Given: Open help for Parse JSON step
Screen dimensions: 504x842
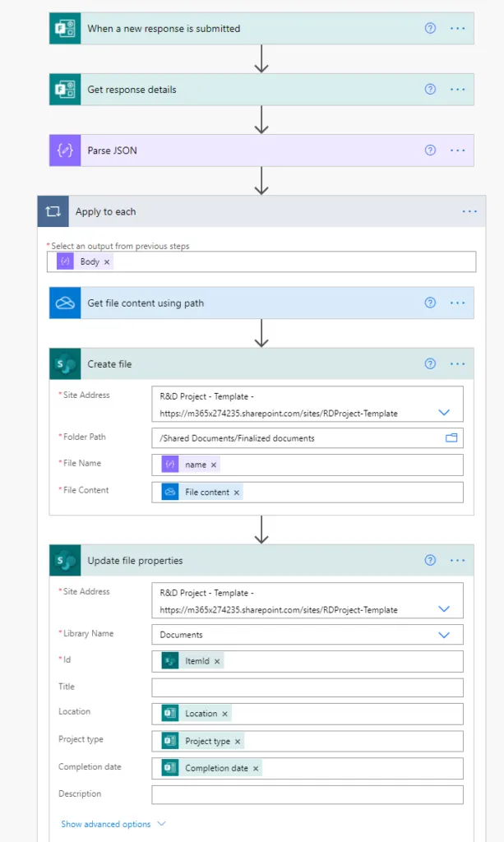Looking at the screenshot, I should tap(431, 150).
